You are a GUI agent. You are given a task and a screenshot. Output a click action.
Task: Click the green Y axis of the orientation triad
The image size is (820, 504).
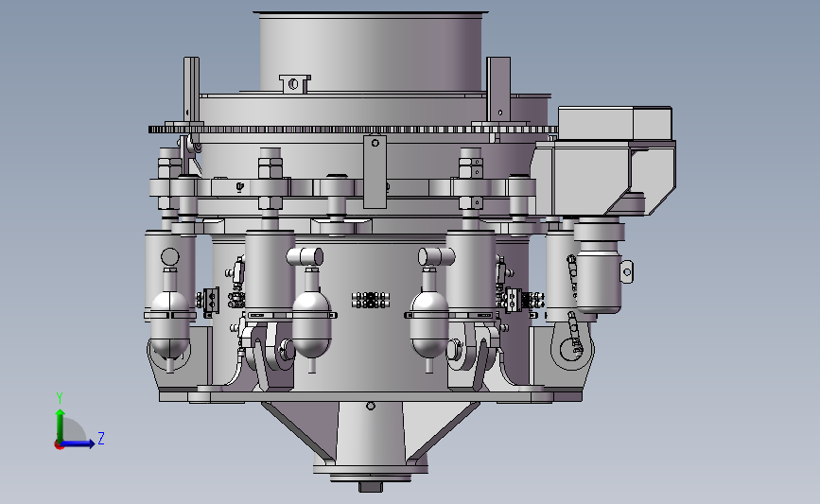tap(61, 425)
